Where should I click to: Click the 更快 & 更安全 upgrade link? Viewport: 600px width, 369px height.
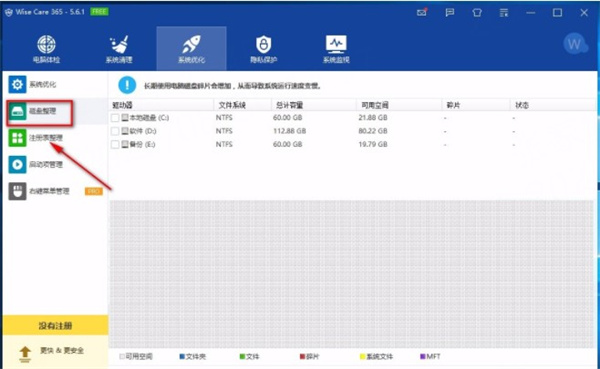coord(62,351)
